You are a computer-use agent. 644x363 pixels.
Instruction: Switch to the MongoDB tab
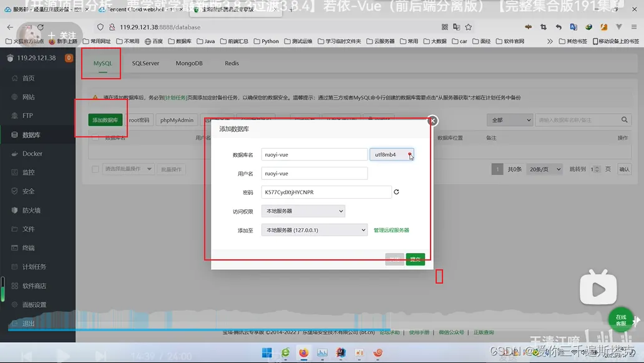pos(189,63)
